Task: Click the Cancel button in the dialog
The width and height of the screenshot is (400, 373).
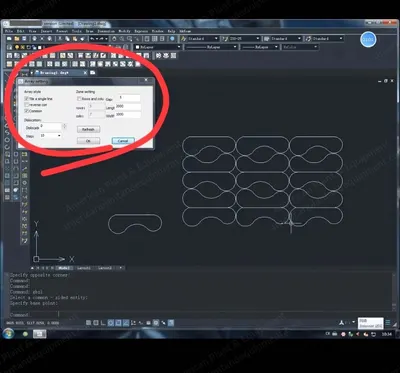Action: pyautogui.click(x=123, y=141)
